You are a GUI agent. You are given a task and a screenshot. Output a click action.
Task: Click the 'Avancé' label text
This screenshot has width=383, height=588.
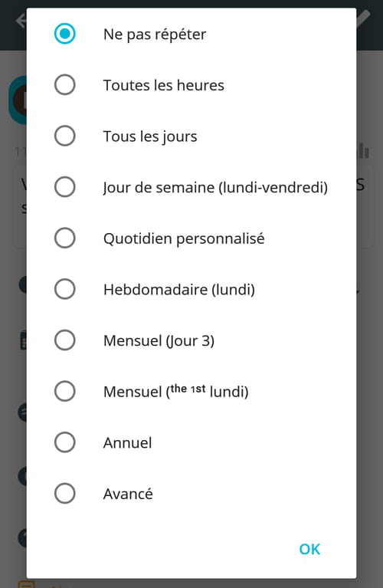(128, 494)
